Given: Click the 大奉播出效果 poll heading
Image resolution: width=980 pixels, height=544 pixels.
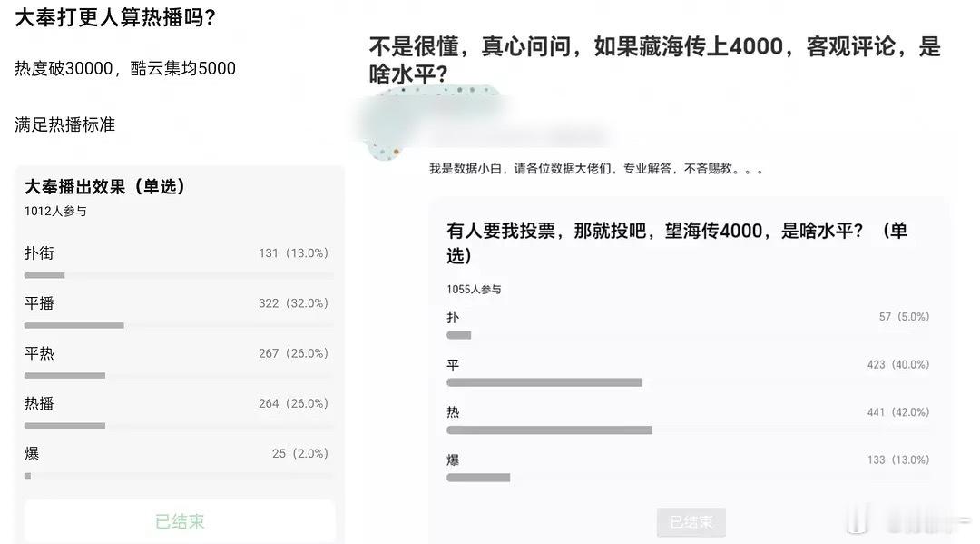Looking at the screenshot, I should [x=104, y=186].
